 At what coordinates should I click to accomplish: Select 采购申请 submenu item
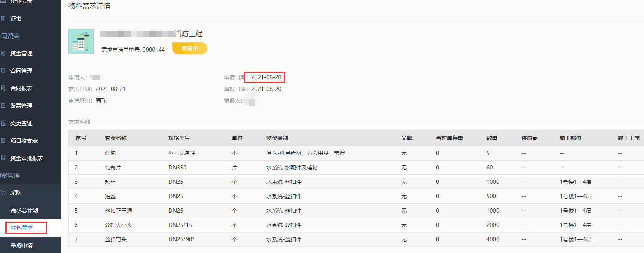(22, 245)
